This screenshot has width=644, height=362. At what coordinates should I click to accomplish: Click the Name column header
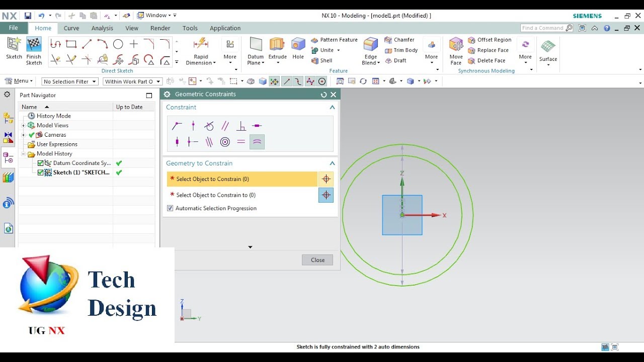(65, 107)
